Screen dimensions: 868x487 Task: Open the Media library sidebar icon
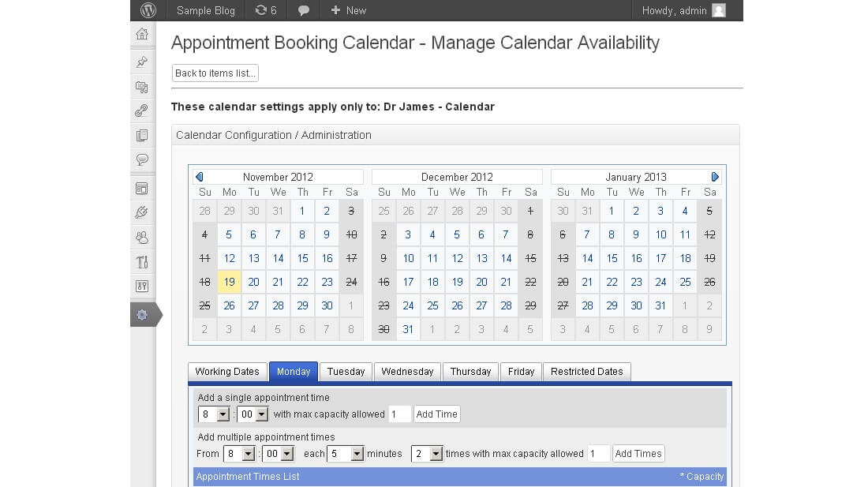pos(142,87)
